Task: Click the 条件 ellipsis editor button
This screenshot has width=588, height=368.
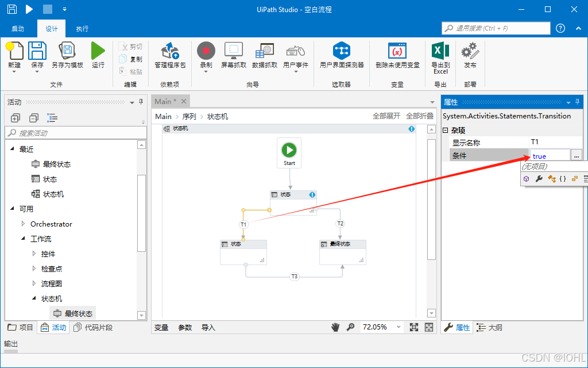Action: (x=577, y=155)
